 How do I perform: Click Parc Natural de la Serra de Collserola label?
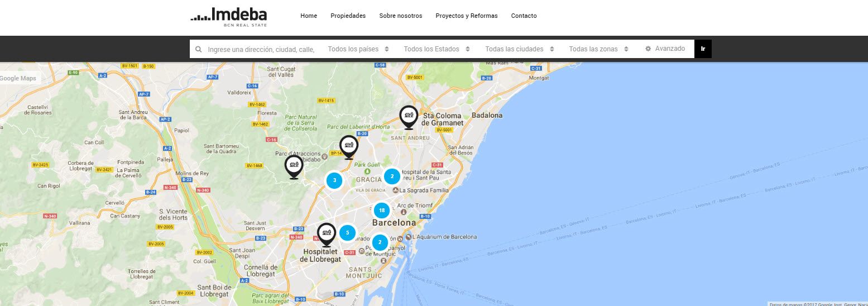click(x=300, y=123)
